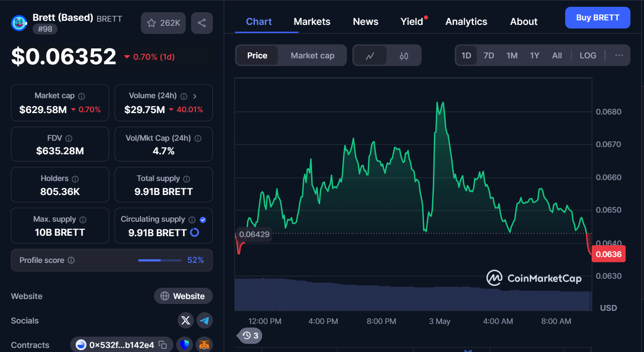The width and height of the screenshot is (644, 352).
Task: Open the Analytics tab
Action: tap(466, 21)
